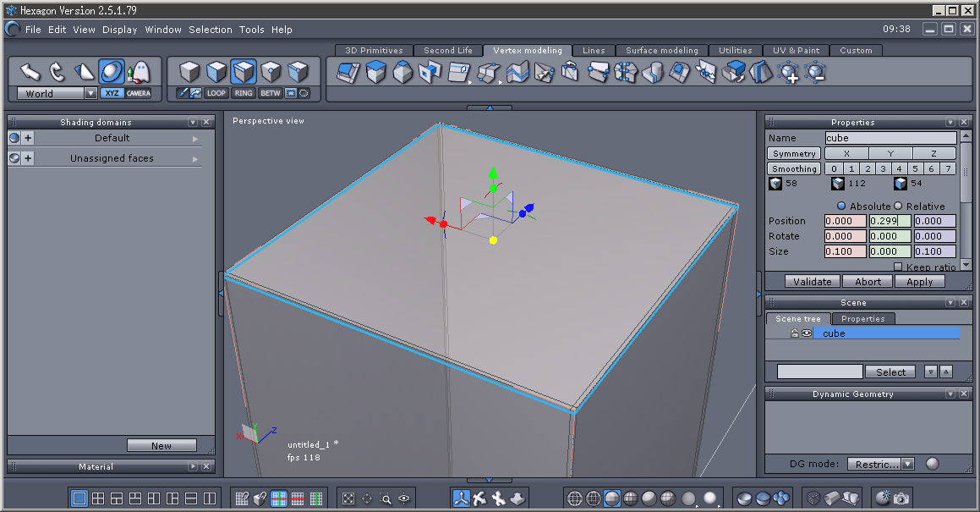Image resolution: width=980 pixels, height=512 pixels.
Task: Open the World coordinate dropdown
Action: pyautogui.click(x=90, y=93)
